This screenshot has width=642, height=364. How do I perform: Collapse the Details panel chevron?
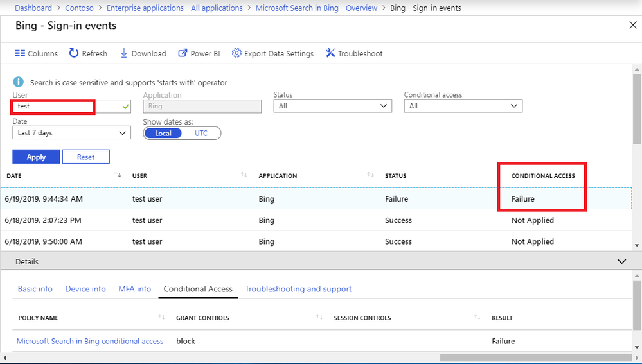(621, 261)
